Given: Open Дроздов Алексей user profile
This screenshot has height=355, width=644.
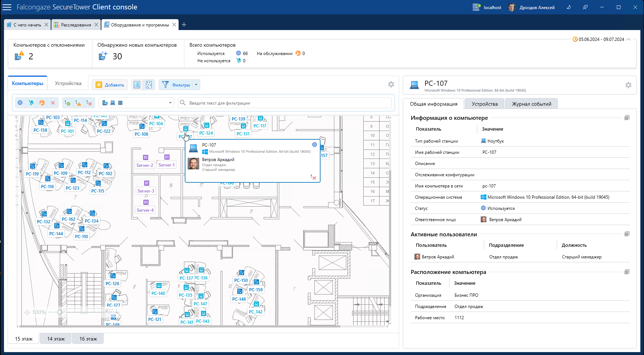Looking at the screenshot, I should point(531,7).
